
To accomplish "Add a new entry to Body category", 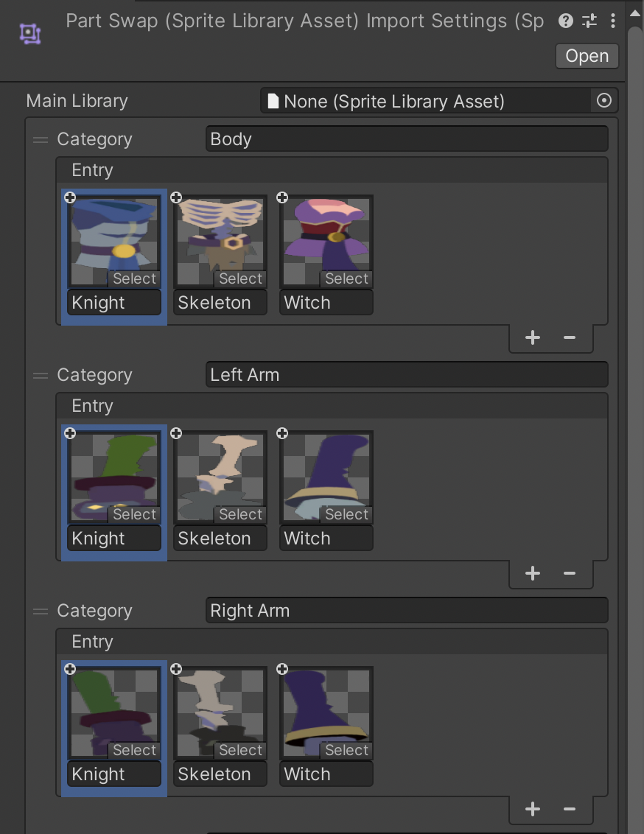I will pos(533,337).
